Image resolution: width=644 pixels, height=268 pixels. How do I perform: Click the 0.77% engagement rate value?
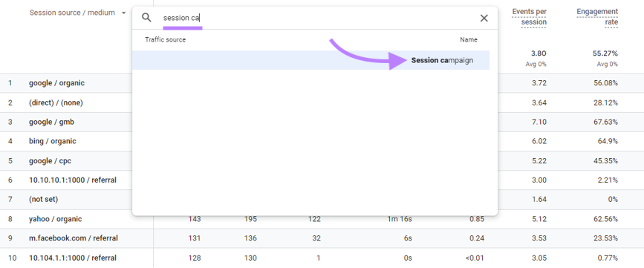(x=608, y=258)
